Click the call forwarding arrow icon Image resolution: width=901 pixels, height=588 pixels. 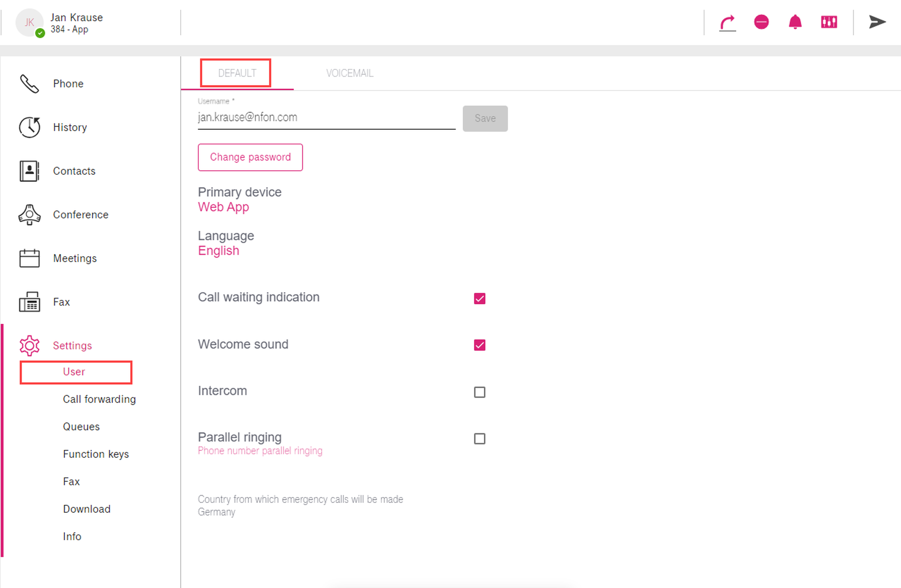pos(727,23)
